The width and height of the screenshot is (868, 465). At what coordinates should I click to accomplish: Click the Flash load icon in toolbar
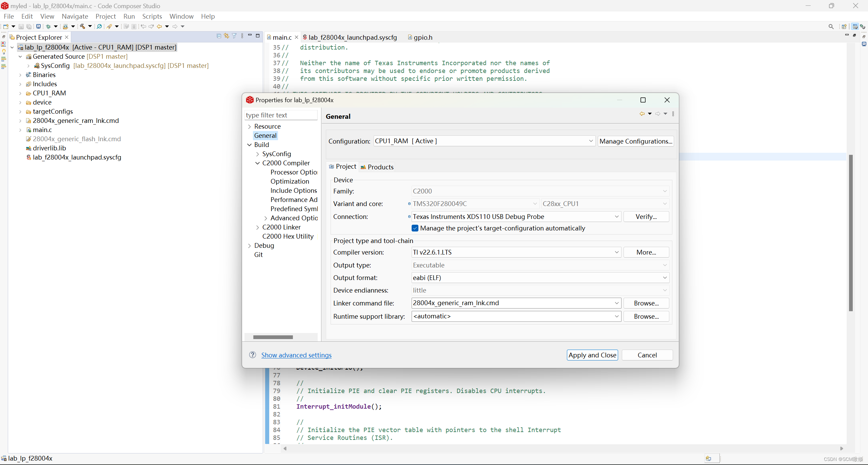point(65,26)
